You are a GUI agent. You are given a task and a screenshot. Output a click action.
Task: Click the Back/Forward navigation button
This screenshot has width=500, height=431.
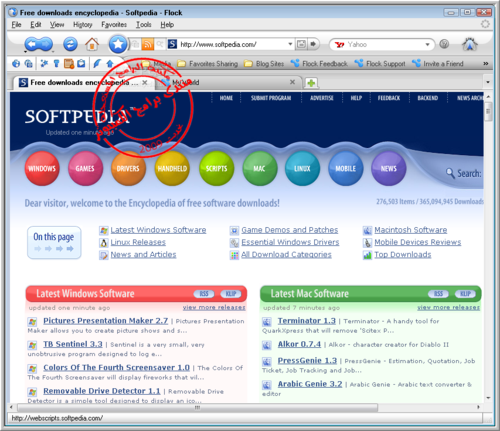coord(39,44)
